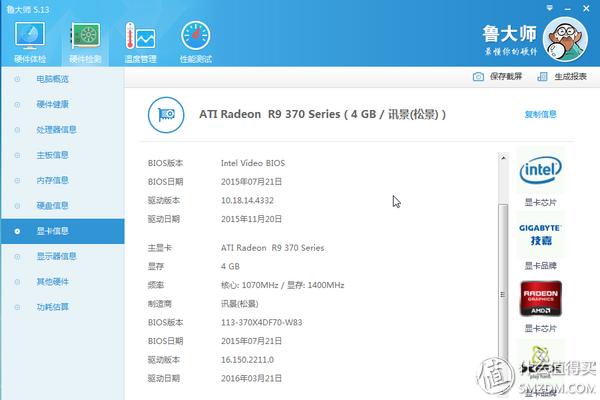Click the bullet icon beside 硬件健康
Image resolution: width=600 pixels, height=400 pixels.
pyautogui.click(x=17, y=104)
